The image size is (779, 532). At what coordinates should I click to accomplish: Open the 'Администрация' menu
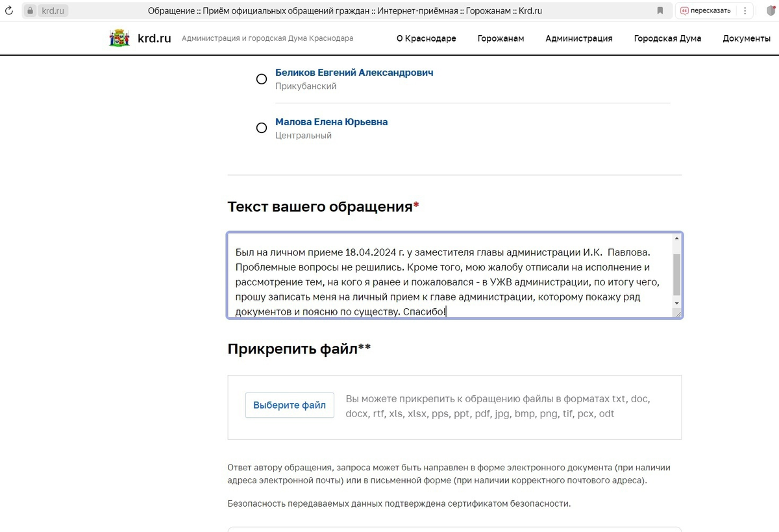(x=579, y=38)
